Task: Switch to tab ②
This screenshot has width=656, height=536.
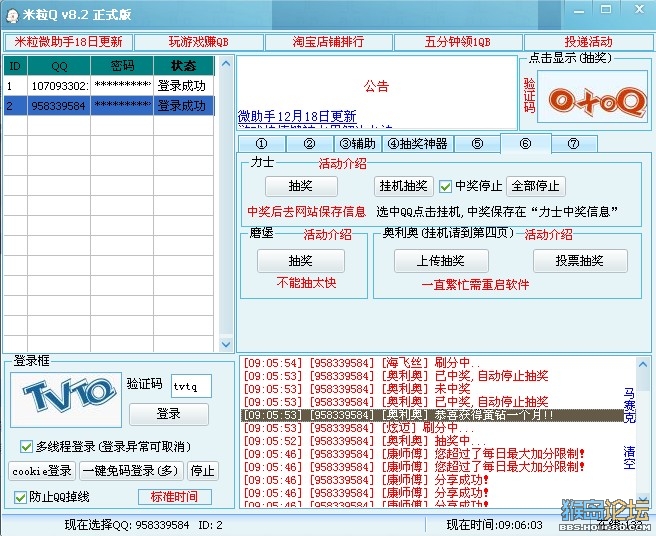Action: (x=309, y=144)
